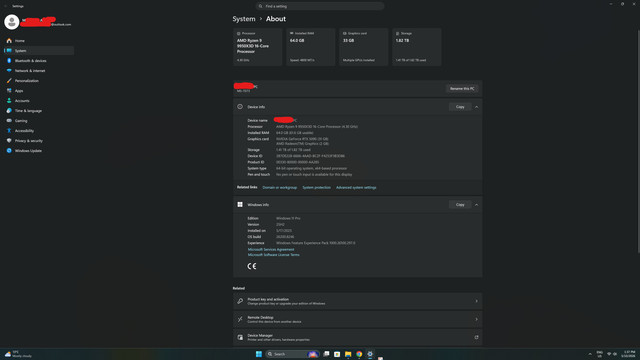Click System in the breadcrumb

point(244,19)
